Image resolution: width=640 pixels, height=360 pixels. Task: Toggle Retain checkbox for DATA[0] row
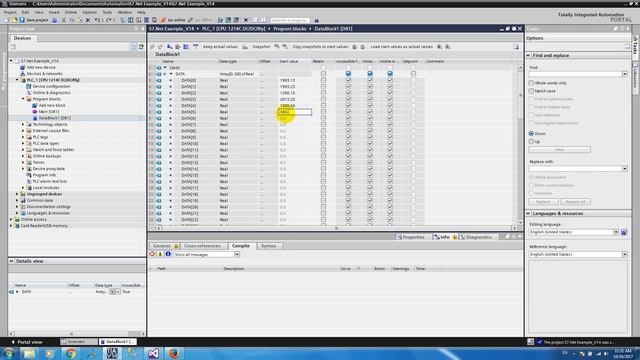click(x=323, y=80)
